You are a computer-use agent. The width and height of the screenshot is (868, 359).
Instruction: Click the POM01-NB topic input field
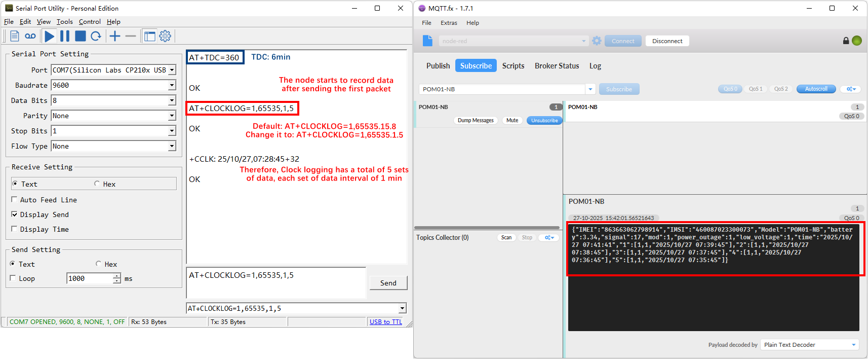[502, 89]
